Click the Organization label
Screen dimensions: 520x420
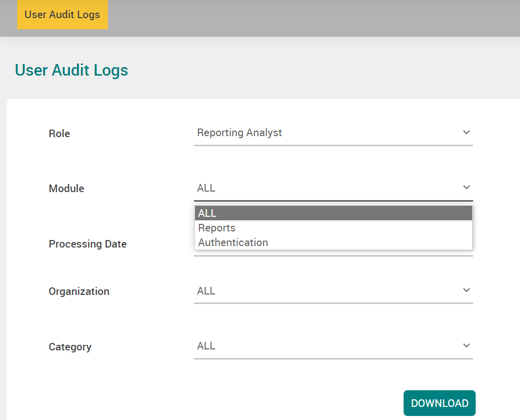[79, 291]
